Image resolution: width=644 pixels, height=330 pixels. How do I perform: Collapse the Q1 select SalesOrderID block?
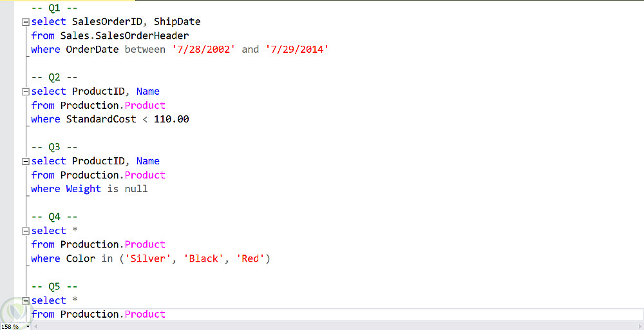click(26, 22)
